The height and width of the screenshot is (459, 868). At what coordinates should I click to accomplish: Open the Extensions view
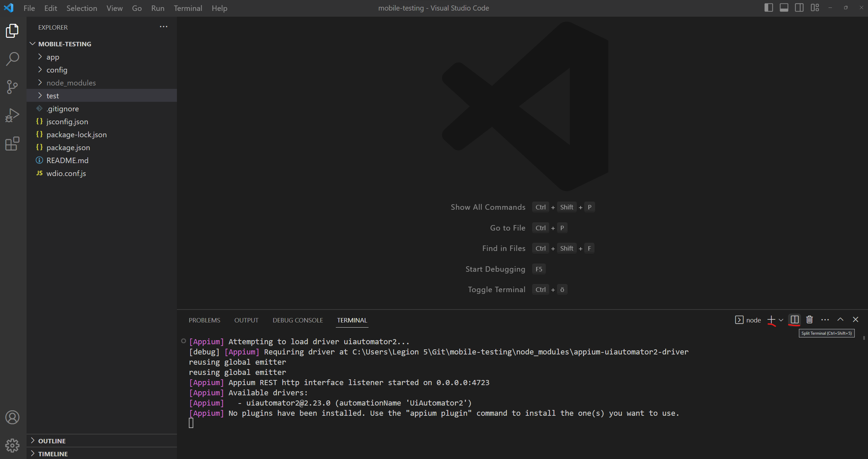tap(12, 144)
